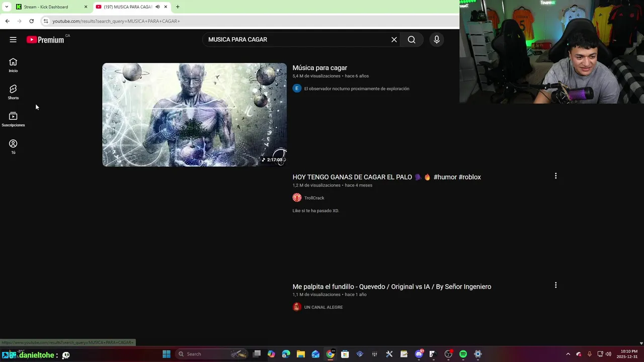Open Me palpita el fundillo Quevedo video
The image size is (644, 362).
(x=392, y=287)
